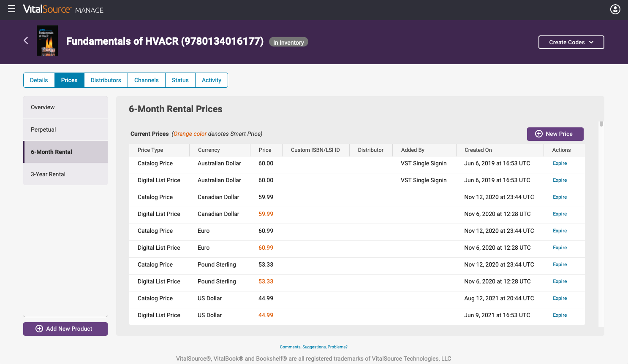Click the 6-Month Rental Prices heading
The image size is (628, 364).
click(x=175, y=109)
